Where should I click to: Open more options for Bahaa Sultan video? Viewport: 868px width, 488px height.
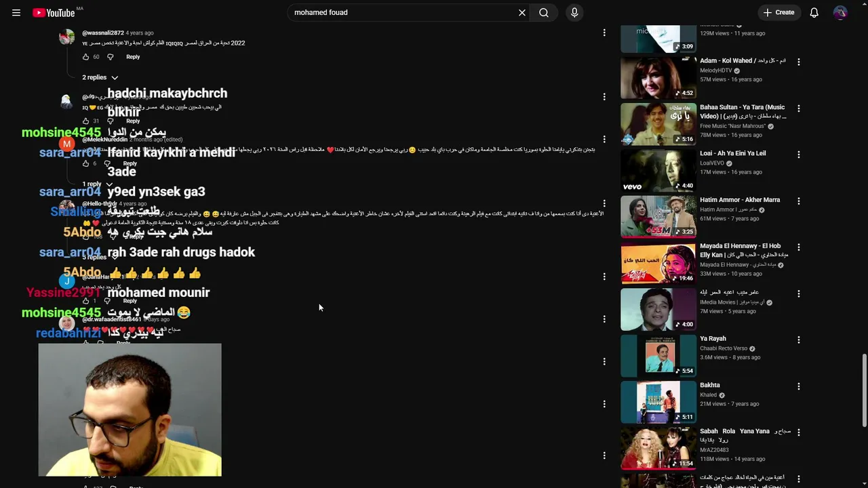click(798, 108)
